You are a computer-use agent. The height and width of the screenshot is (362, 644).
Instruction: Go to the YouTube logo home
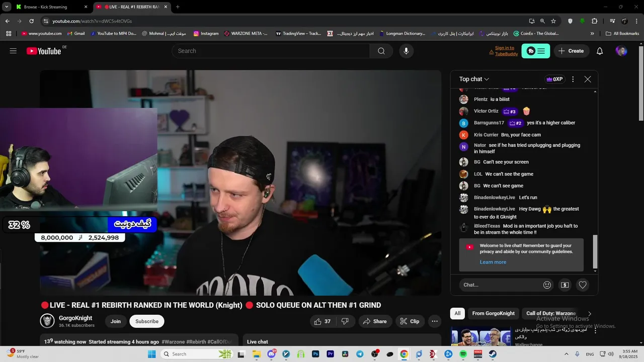pos(44,51)
